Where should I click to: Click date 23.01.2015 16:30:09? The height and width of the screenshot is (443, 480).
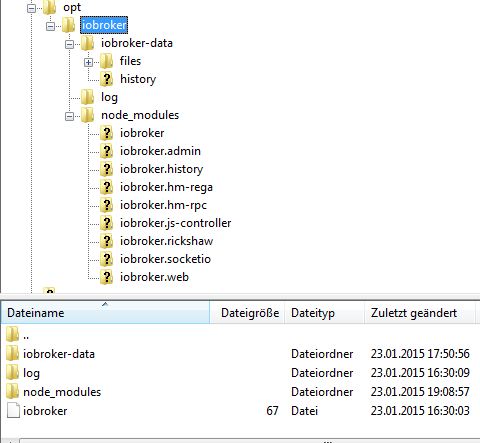[x=420, y=373]
